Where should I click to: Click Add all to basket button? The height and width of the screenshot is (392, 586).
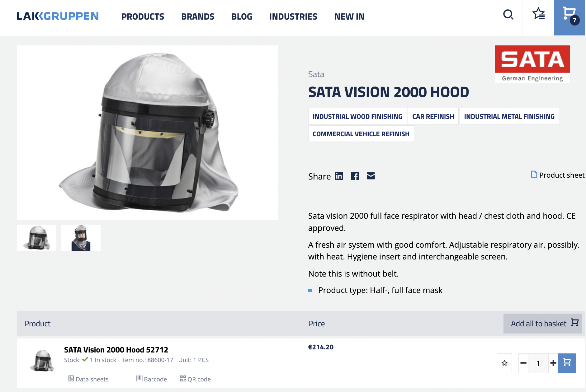coord(543,324)
